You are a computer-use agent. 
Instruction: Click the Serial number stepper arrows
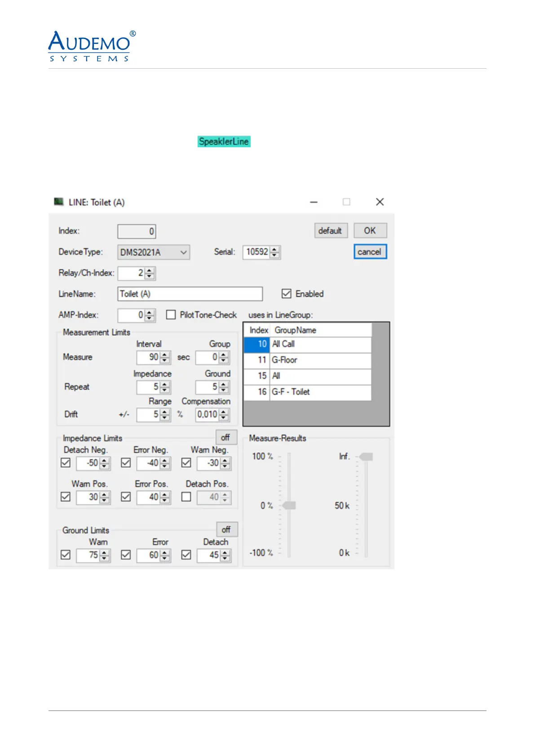point(275,252)
